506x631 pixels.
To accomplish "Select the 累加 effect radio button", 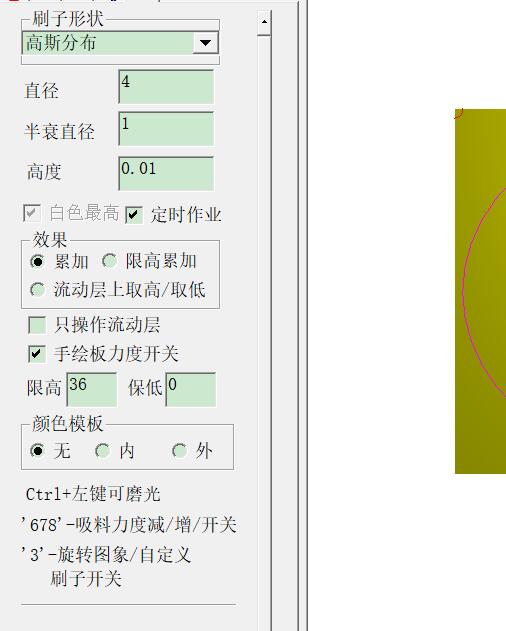I will (x=38, y=262).
